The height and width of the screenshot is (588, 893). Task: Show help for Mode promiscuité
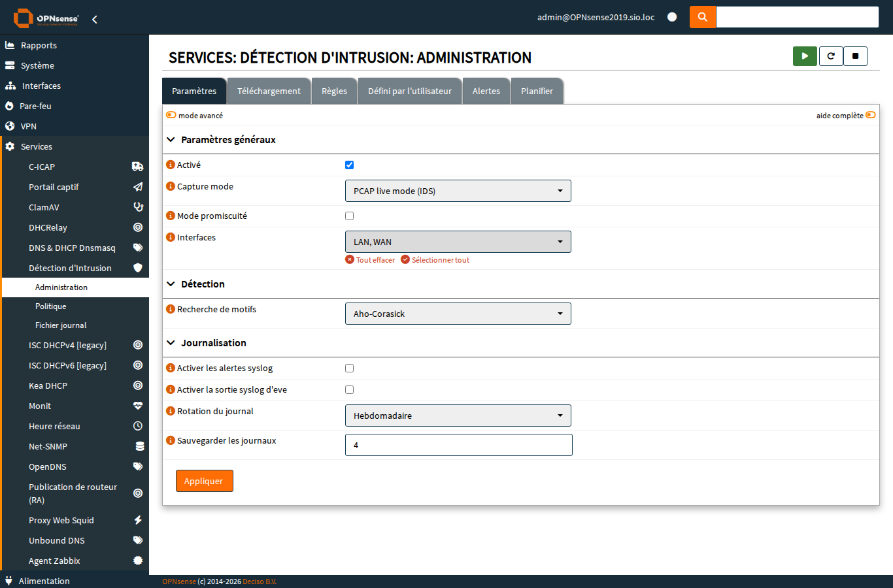(171, 216)
